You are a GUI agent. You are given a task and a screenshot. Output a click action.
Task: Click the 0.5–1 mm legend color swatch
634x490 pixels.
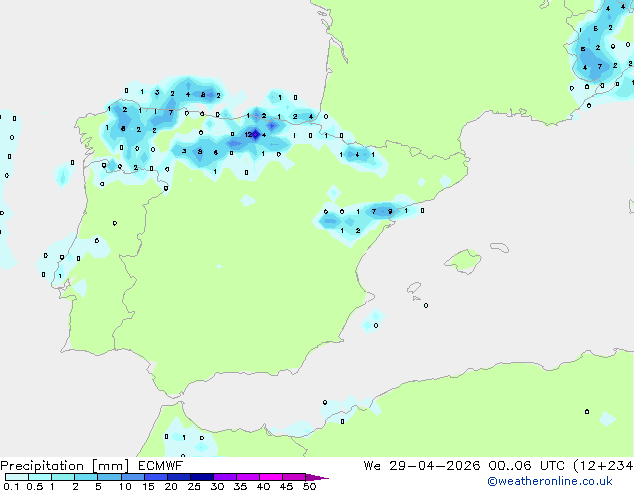(40, 477)
